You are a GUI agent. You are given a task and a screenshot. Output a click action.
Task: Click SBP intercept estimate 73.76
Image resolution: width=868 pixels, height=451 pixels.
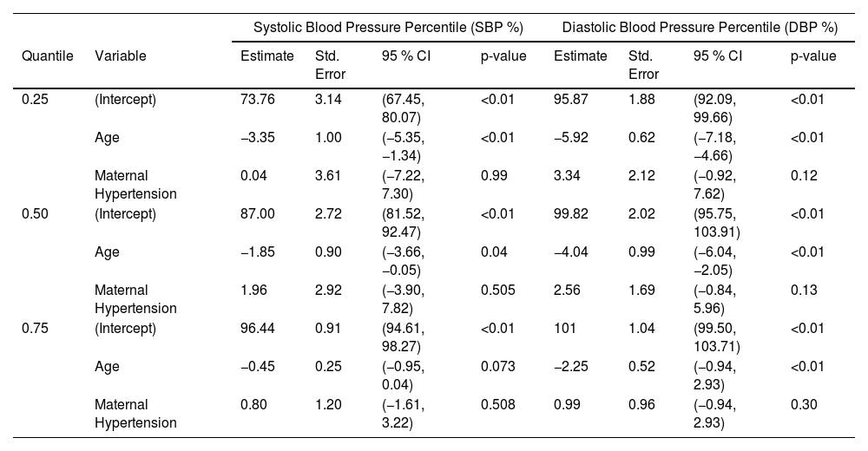[x=258, y=100]
